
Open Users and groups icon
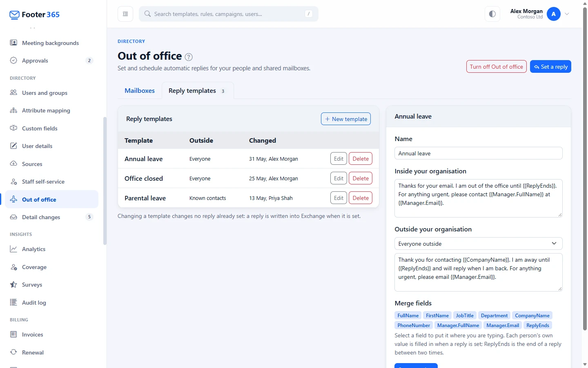tap(13, 93)
